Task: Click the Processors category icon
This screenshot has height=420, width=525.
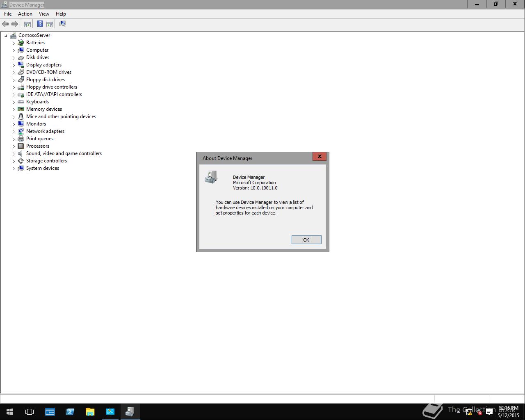Action: pos(21,146)
